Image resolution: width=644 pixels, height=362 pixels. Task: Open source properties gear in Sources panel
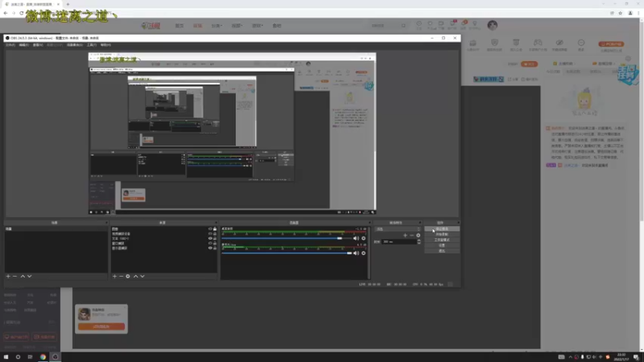[128, 276]
